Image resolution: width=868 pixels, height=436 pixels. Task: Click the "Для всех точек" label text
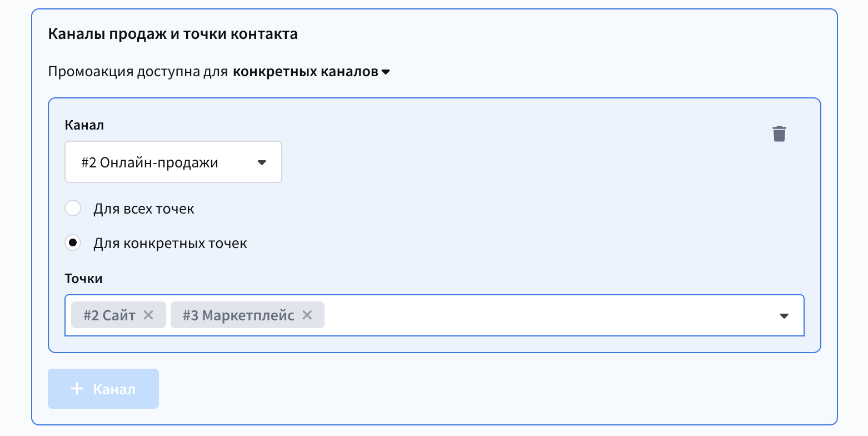[144, 209]
